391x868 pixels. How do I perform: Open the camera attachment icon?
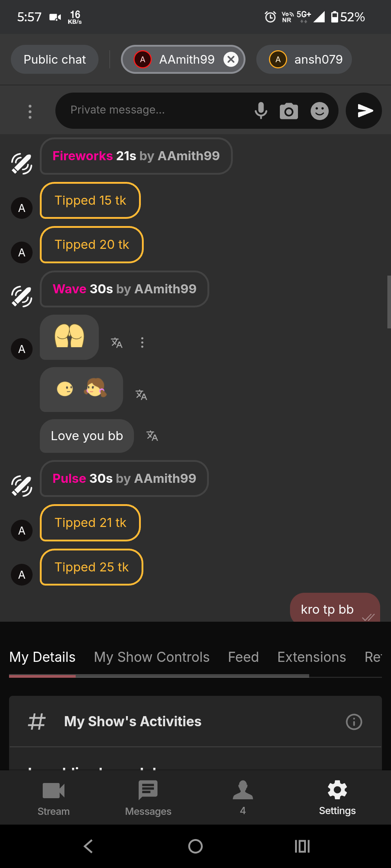pyautogui.click(x=289, y=111)
